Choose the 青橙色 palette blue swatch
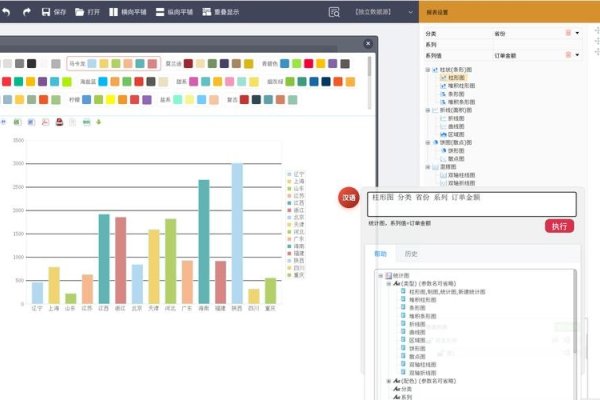The height and width of the screenshot is (400, 600). (284, 64)
